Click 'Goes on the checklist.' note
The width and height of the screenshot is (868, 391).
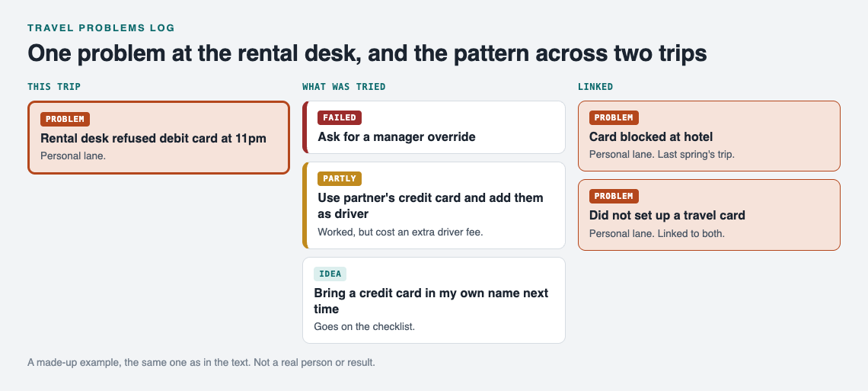click(x=364, y=326)
